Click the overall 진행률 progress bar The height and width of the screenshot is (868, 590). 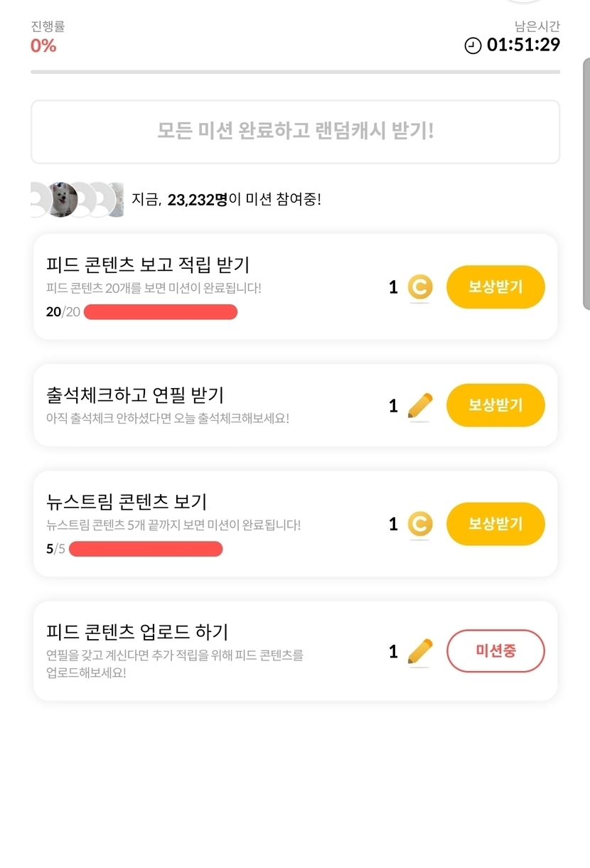tap(295, 72)
